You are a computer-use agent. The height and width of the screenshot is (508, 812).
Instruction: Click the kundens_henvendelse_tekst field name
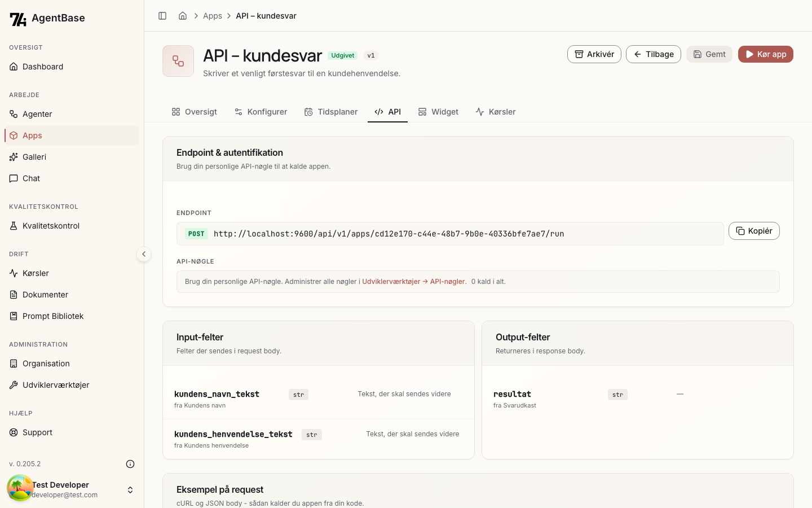[x=233, y=434]
